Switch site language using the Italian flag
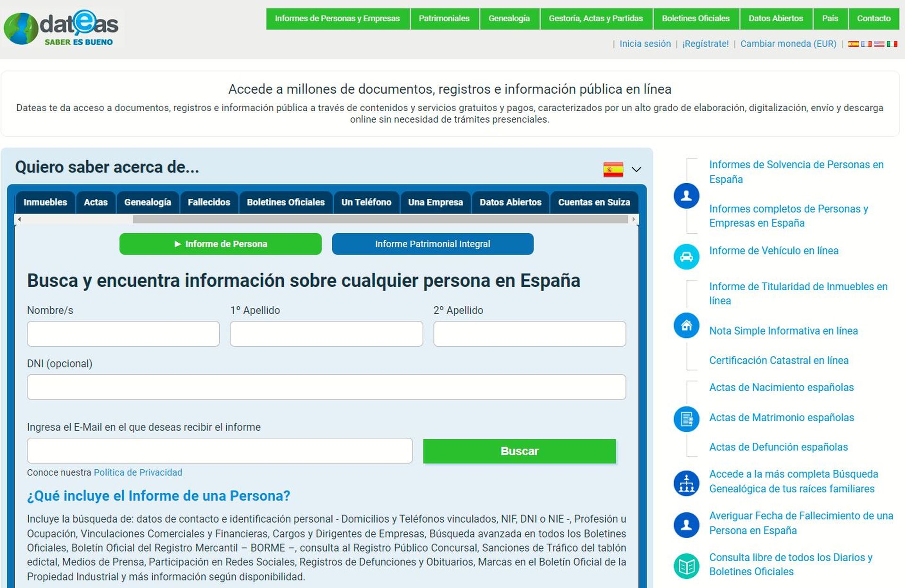This screenshot has width=905, height=588. [892, 43]
